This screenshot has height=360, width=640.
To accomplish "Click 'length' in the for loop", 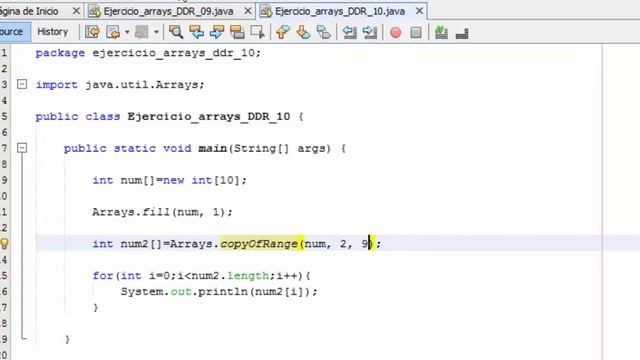I will pyautogui.click(x=248, y=276).
